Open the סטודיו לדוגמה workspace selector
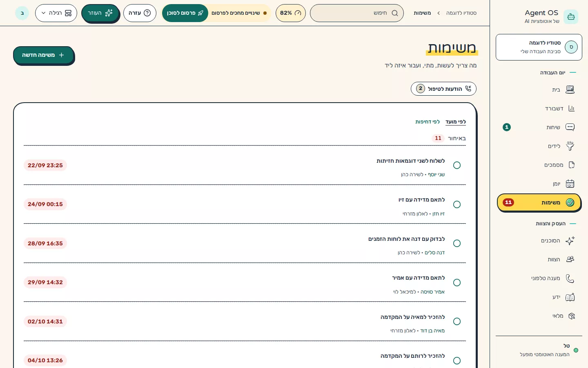 539,47
